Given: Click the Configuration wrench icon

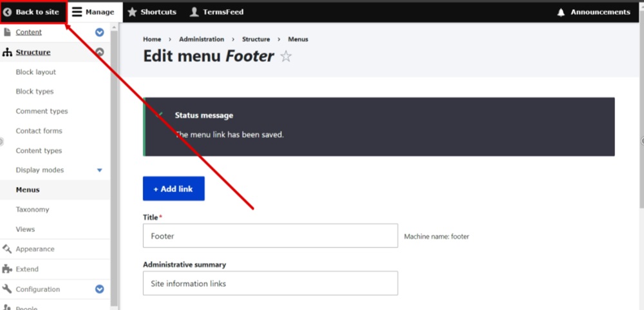Looking at the screenshot, I should point(7,289).
